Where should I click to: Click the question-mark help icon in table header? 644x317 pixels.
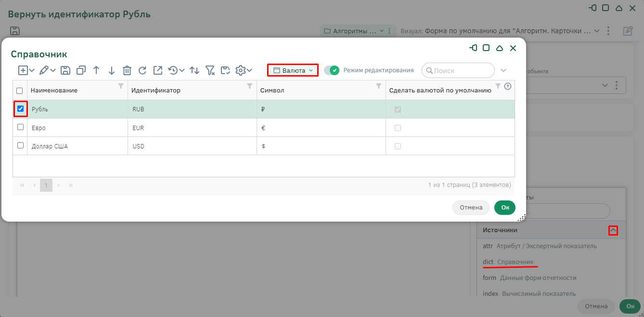507,87
